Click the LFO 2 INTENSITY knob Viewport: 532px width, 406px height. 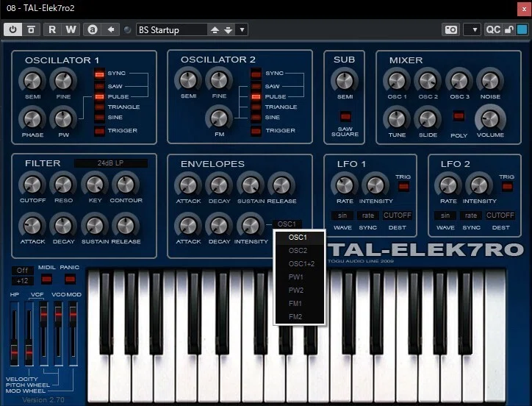[x=479, y=185]
